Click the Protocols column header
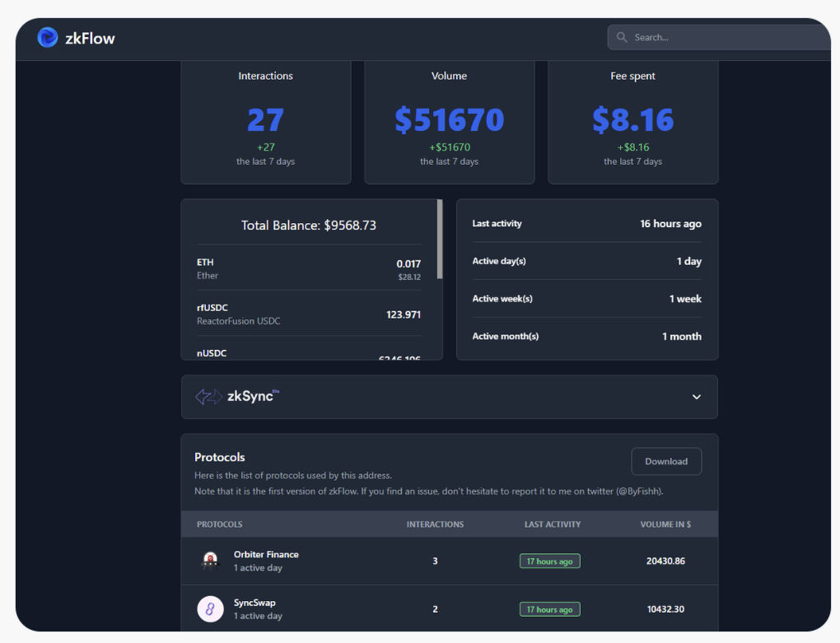The width and height of the screenshot is (840, 643). 220,524
